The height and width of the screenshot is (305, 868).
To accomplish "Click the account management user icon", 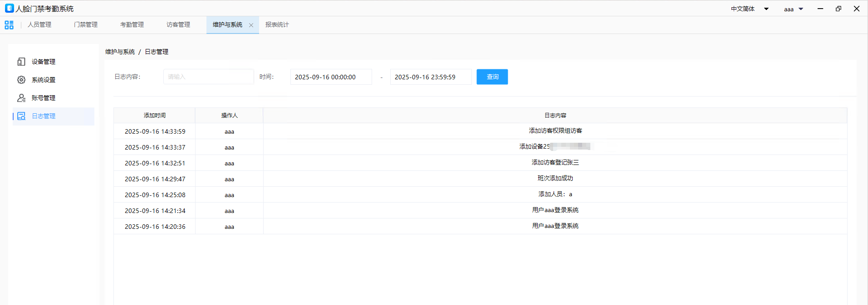I will pyautogui.click(x=21, y=98).
